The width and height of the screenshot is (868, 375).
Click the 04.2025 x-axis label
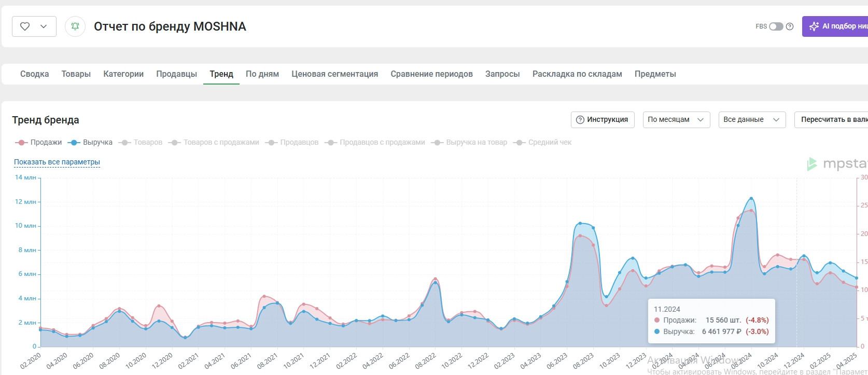pos(847,360)
